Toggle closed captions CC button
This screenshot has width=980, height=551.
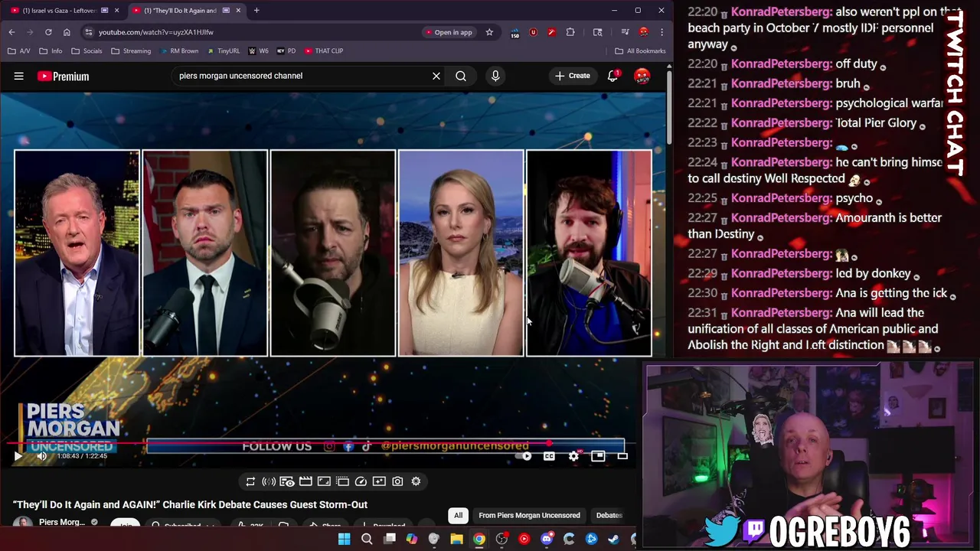point(549,456)
